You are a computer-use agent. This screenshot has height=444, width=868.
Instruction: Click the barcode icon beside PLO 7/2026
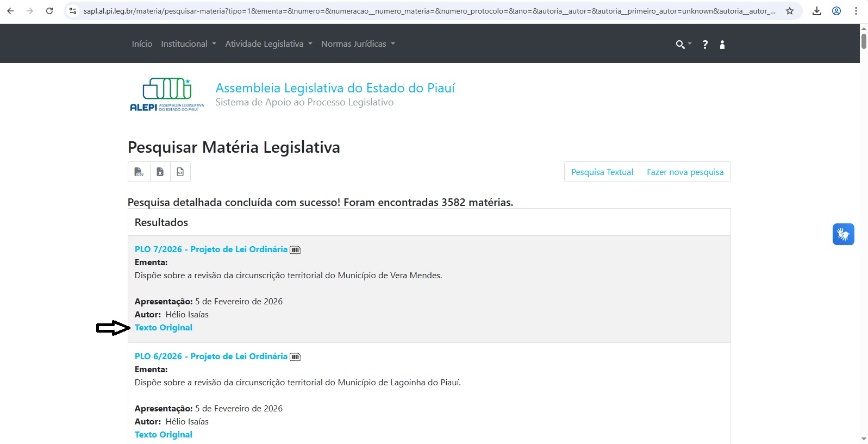(295, 250)
